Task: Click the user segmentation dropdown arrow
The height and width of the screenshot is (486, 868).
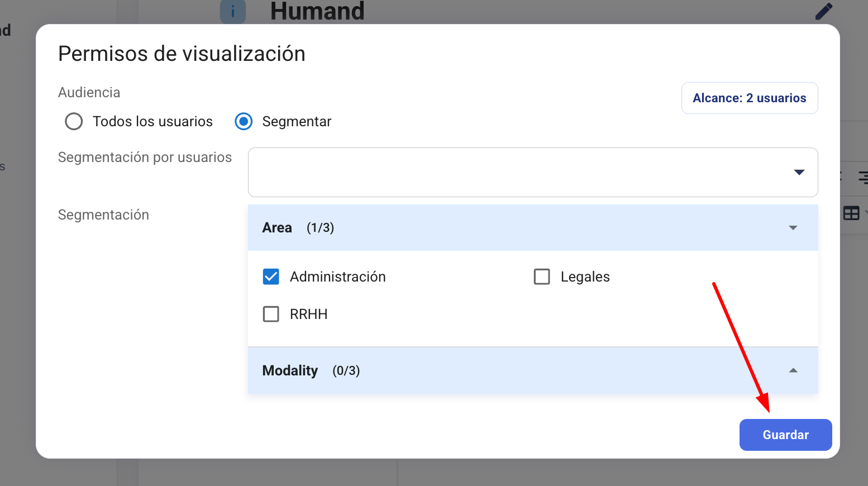Action: [x=799, y=172]
